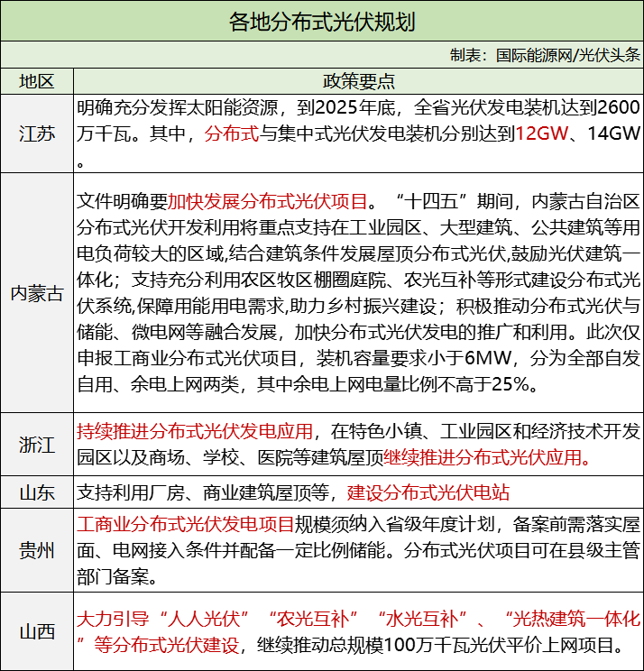The image size is (644, 671).
Task: Click the 山东 region cell
Action: pyautogui.click(x=37, y=492)
